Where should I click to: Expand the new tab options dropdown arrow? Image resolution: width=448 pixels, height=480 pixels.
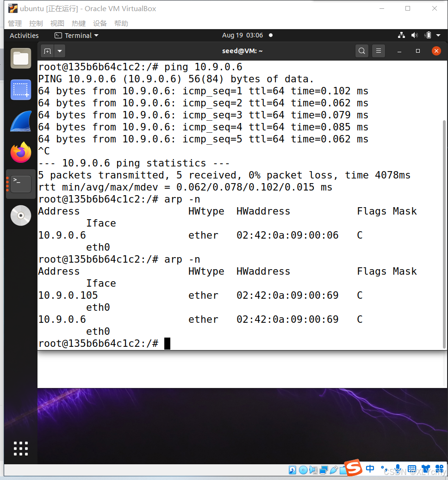[x=60, y=51]
